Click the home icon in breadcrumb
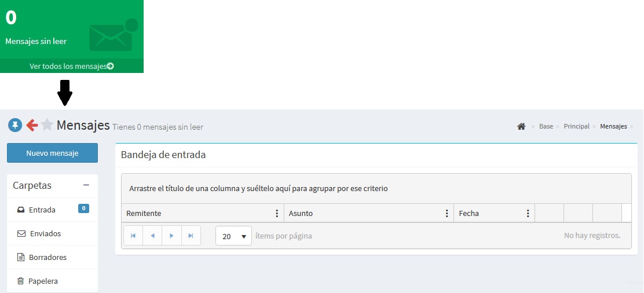This screenshot has height=293, width=644. [521, 126]
